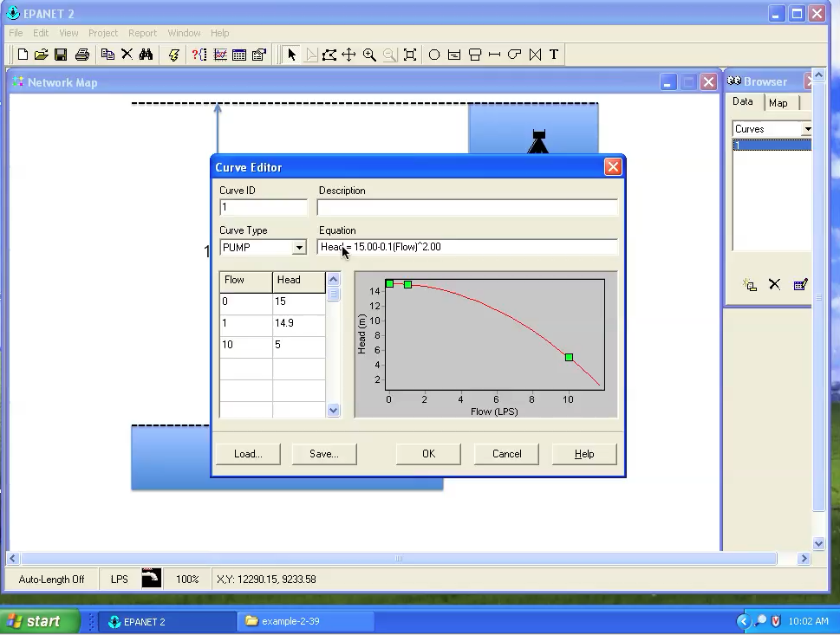Screen dimensions: 840x635
Task: Edit selected curve in Browser
Action: click(x=800, y=284)
